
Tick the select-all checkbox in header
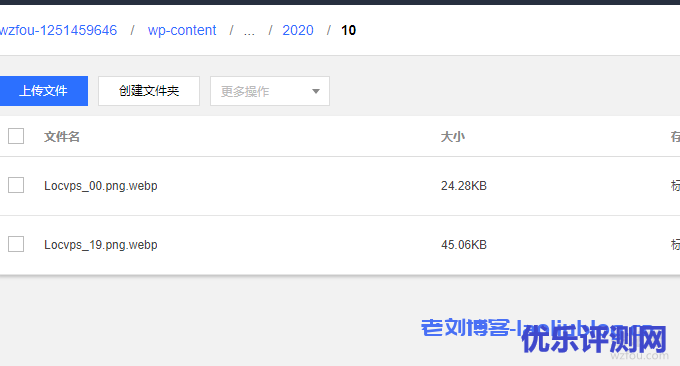click(16, 136)
